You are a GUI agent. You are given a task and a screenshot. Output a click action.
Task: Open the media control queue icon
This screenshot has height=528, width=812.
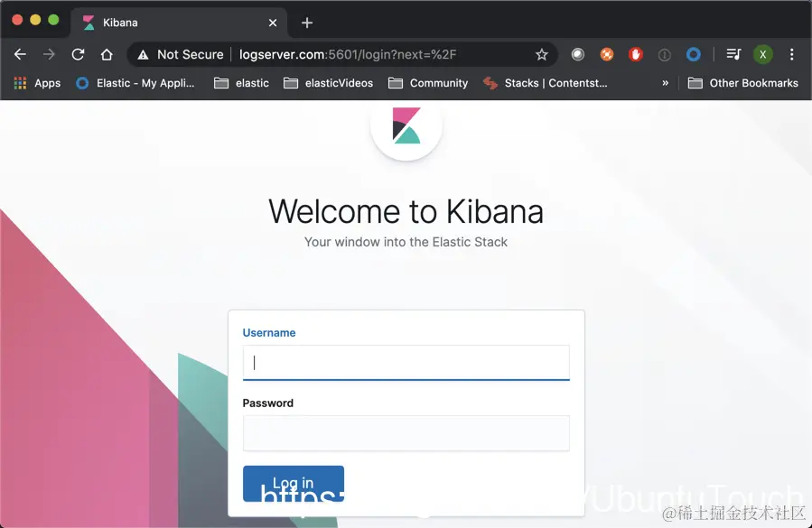tap(733, 54)
